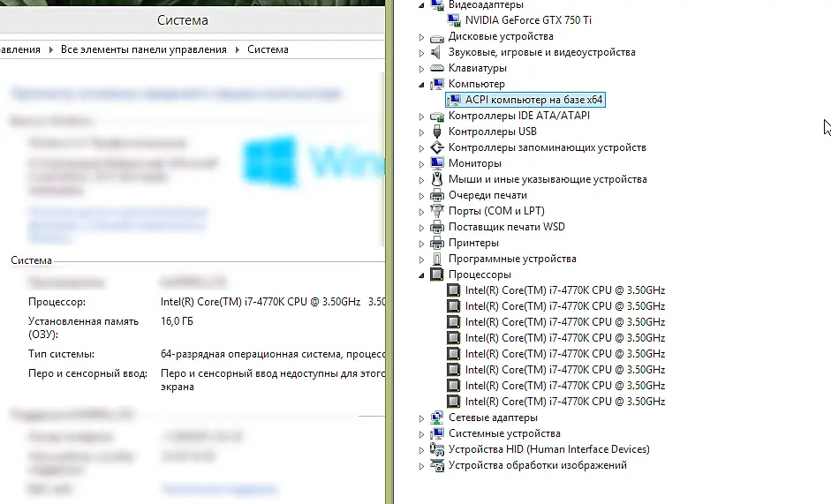Click the Disk devices (Дисковые устройства) icon

point(437,36)
